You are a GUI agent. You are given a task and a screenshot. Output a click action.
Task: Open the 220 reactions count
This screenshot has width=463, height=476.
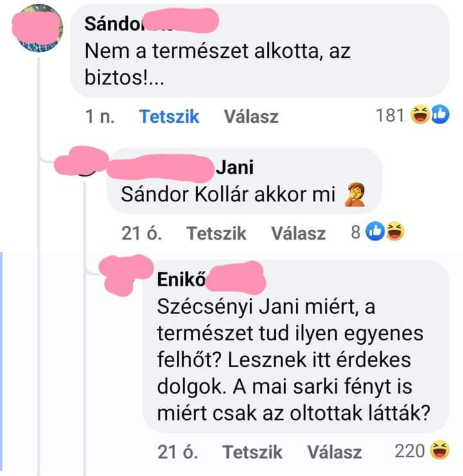(410, 451)
